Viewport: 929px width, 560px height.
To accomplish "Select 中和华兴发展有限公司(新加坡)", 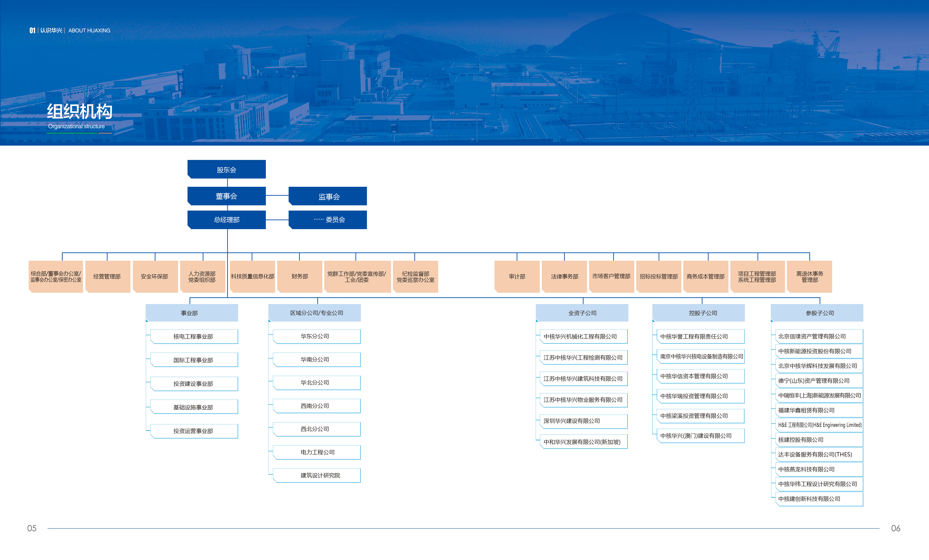I will tap(584, 442).
